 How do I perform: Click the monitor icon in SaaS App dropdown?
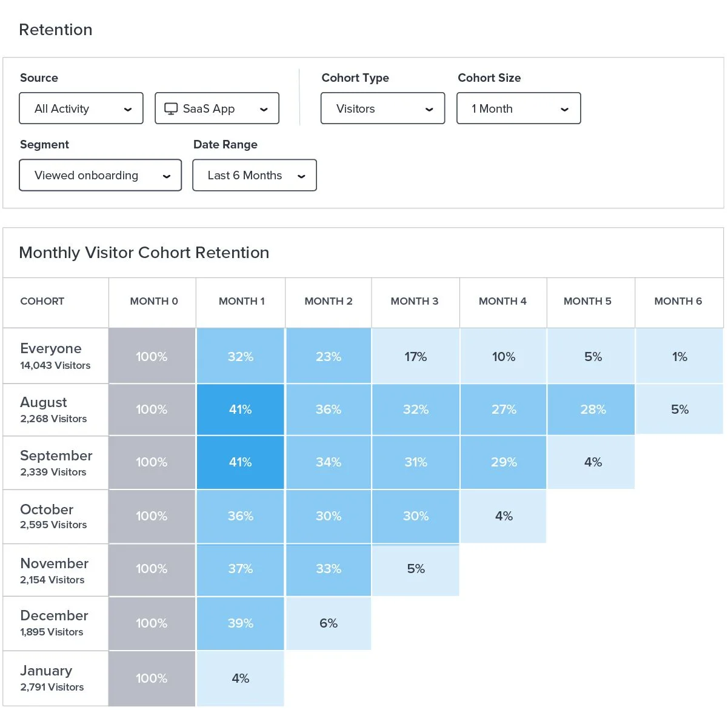point(172,108)
